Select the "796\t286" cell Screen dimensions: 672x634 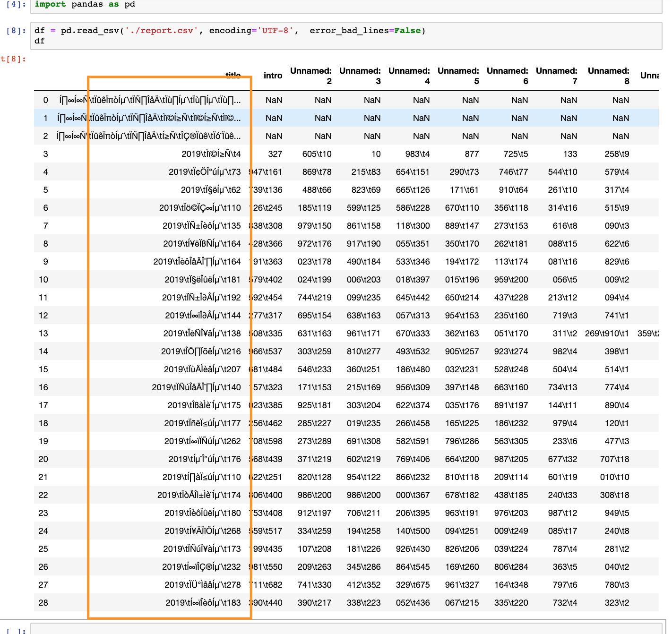click(x=462, y=441)
